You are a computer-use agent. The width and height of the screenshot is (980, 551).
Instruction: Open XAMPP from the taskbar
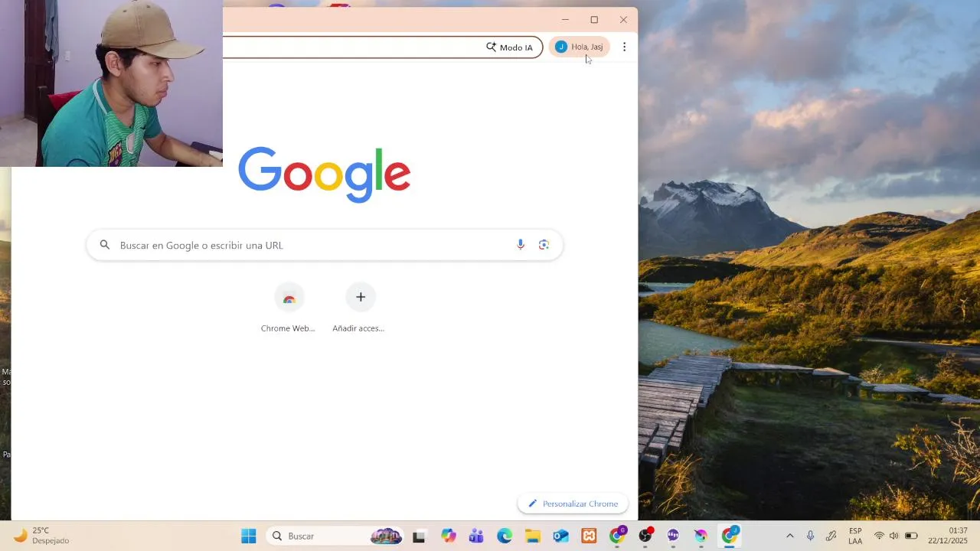(x=589, y=536)
